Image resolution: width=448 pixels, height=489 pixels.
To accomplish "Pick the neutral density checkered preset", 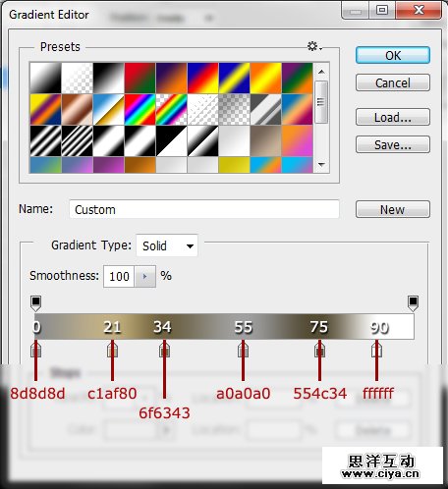I will point(234,109).
